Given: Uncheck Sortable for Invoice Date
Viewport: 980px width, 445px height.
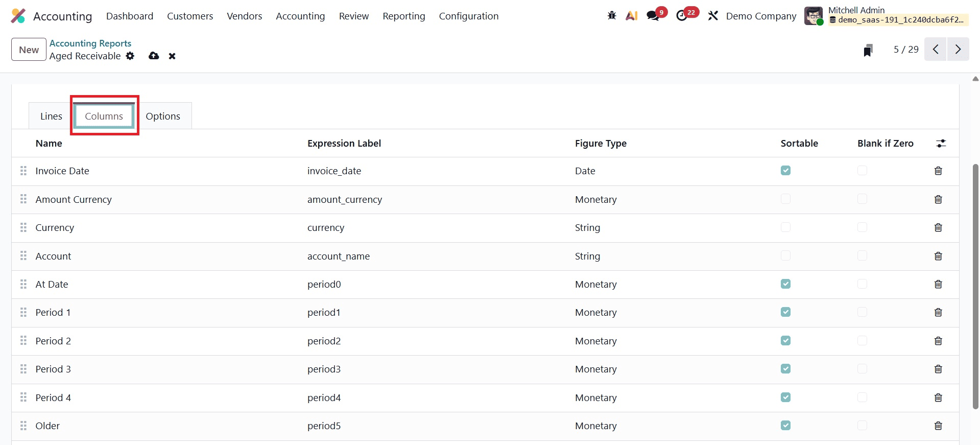Looking at the screenshot, I should tap(785, 171).
